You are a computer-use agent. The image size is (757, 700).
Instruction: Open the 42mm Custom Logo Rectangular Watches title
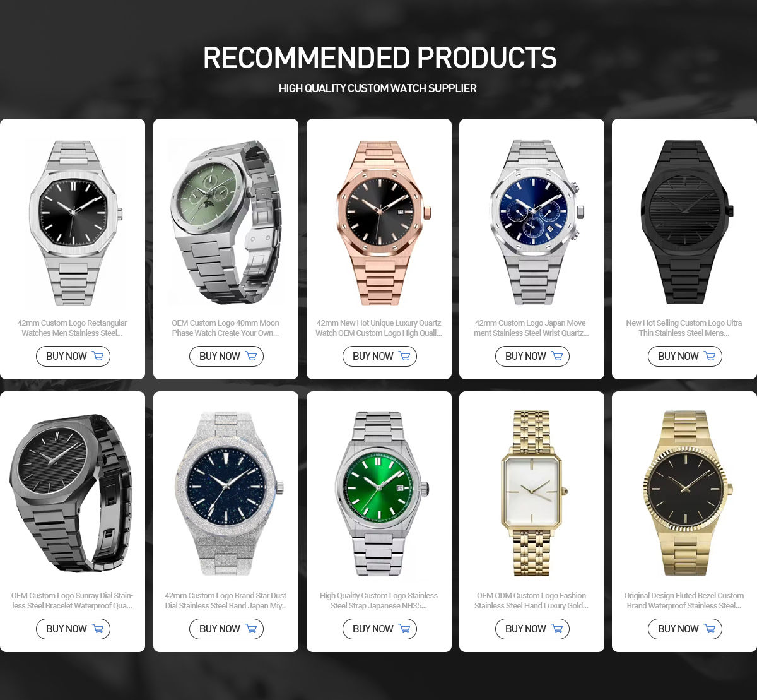click(x=73, y=328)
